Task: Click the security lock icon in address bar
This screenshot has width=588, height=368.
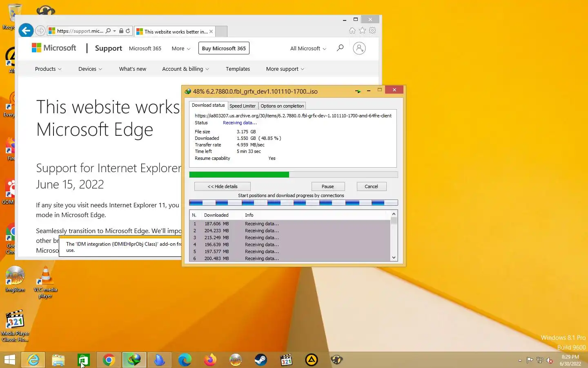Action: [121, 31]
